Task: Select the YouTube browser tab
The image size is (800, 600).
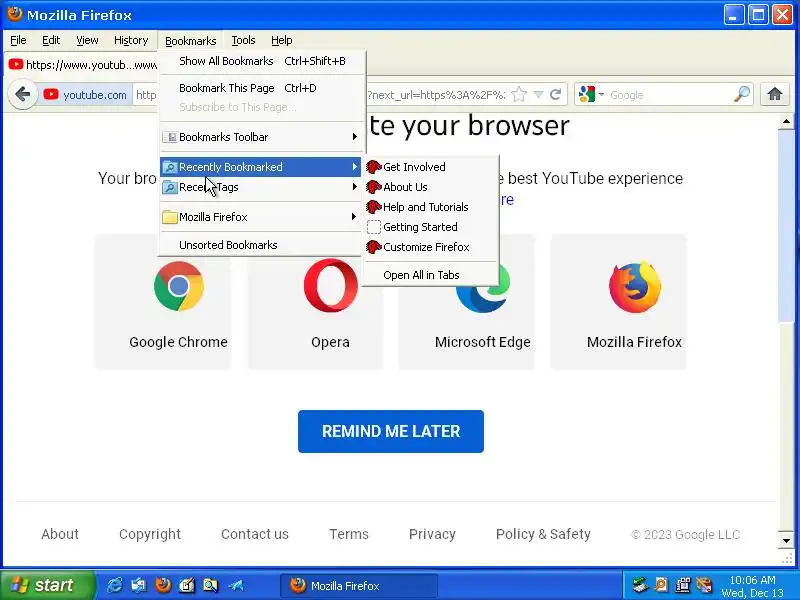Action: [83, 65]
